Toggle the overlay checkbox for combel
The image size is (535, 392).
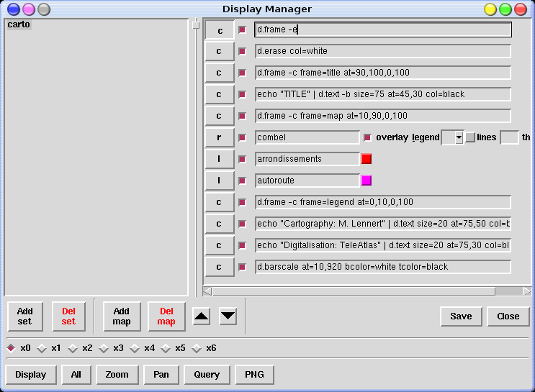(368, 137)
